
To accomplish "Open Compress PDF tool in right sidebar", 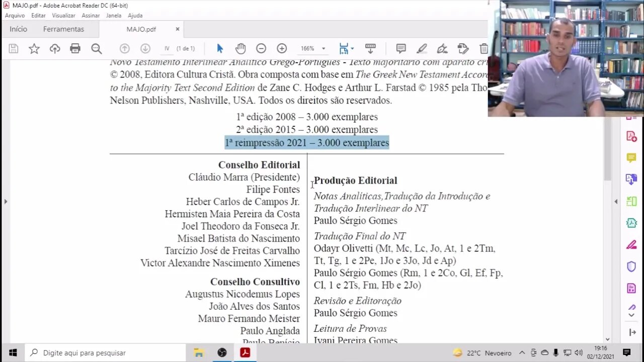I will click(631, 223).
